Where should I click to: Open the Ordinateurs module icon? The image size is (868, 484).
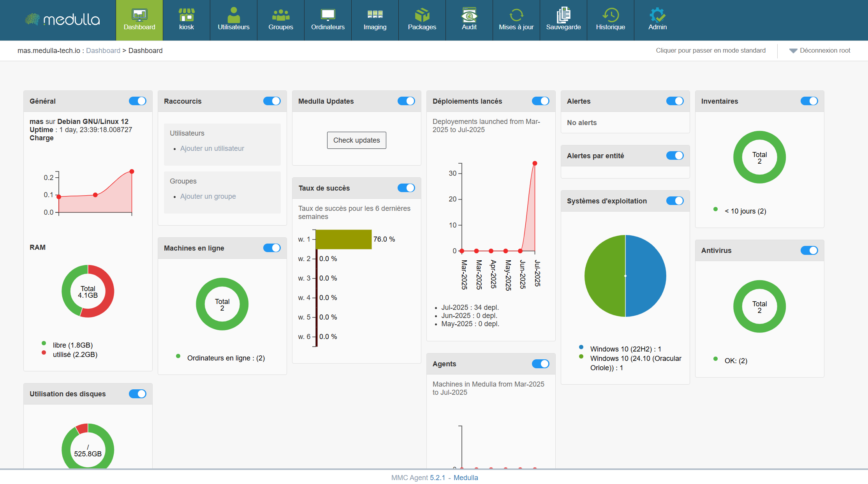(328, 20)
